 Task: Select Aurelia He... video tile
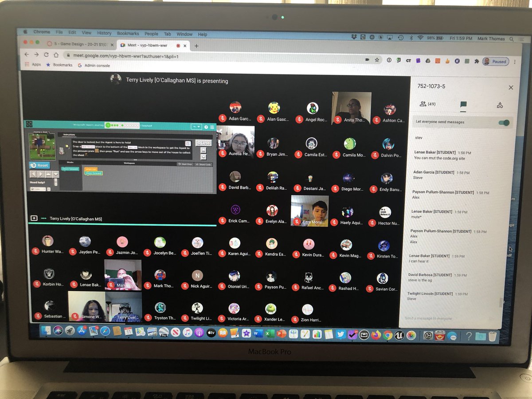coord(236,142)
